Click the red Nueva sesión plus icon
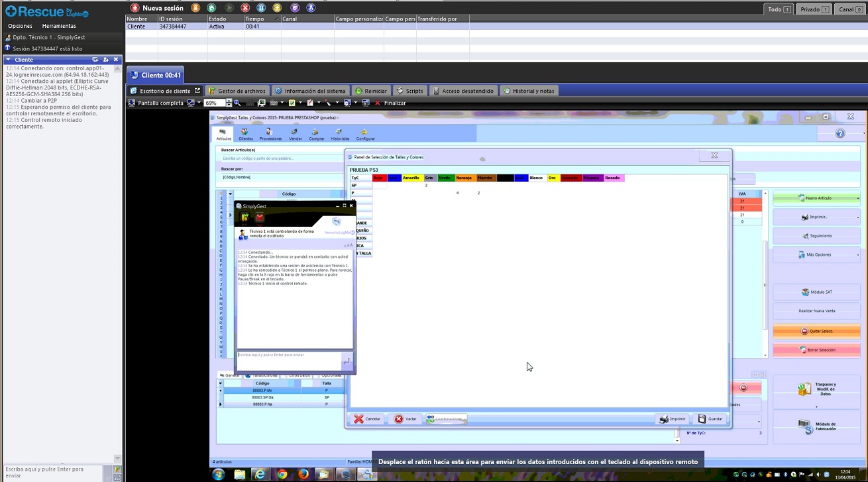This screenshot has width=868, height=482. click(x=135, y=8)
